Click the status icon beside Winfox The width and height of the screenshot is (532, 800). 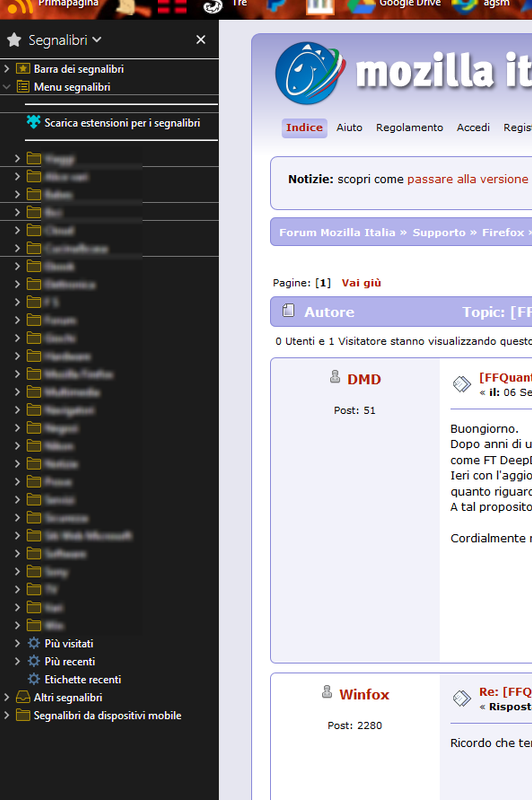coord(327,692)
